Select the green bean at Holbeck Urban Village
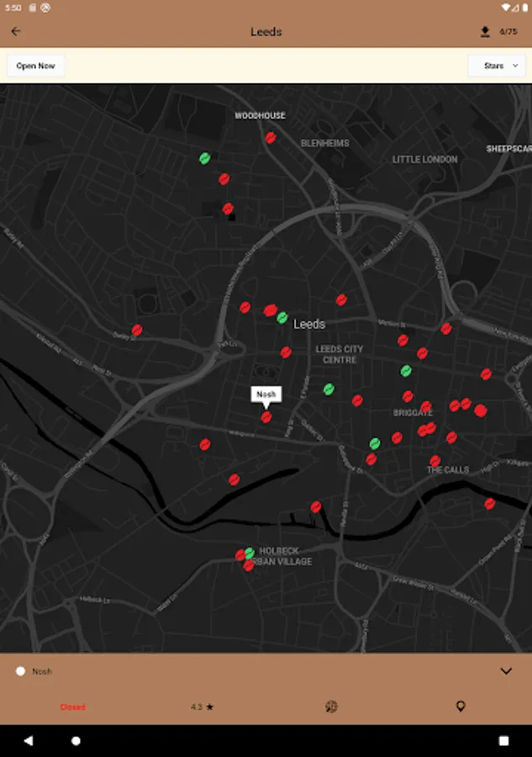532x757 pixels. click(x=250, y=553)
